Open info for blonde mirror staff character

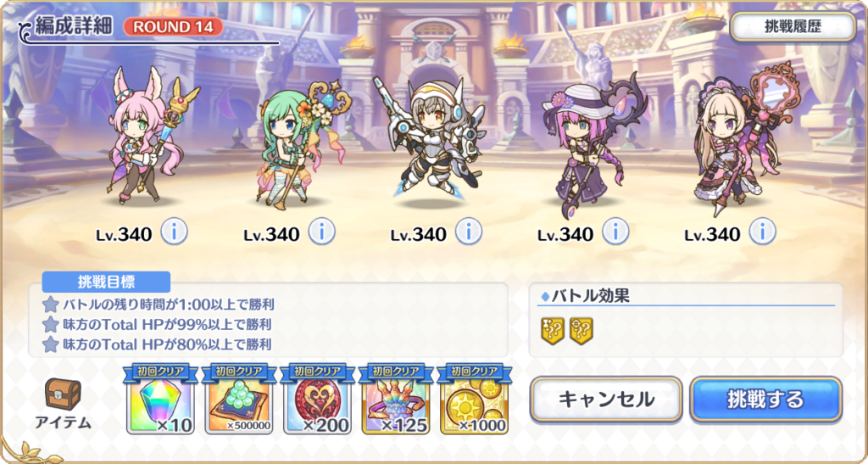(x=763, y=232)
